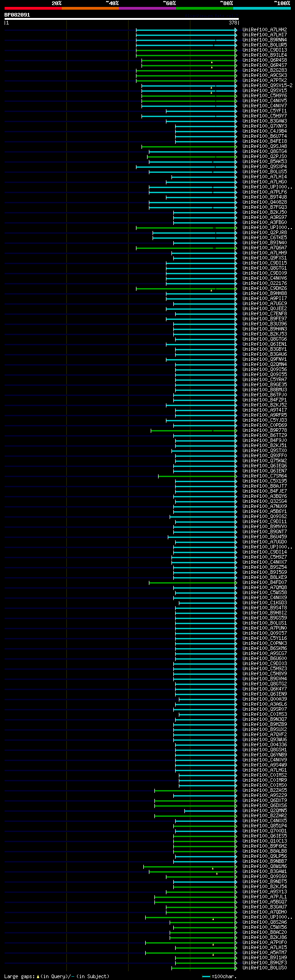
Task: Select label UniRef100_A3FBG0
Action: [x=265, y=223]
